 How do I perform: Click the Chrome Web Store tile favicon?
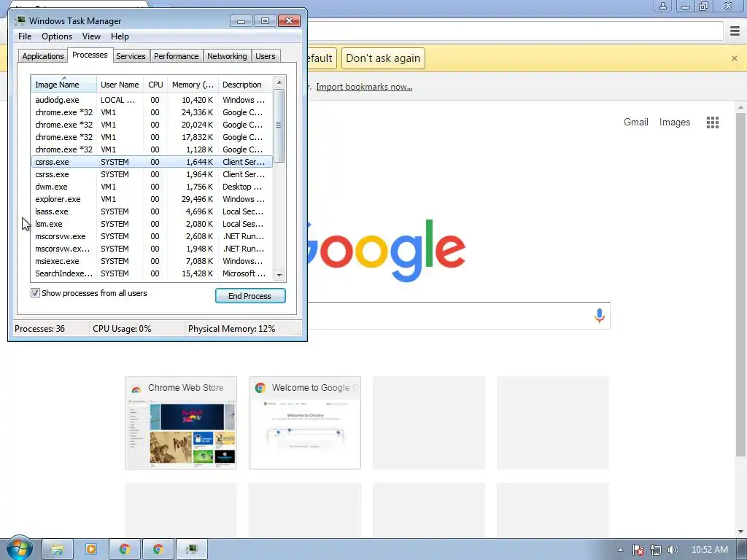(x=136, y=388)
